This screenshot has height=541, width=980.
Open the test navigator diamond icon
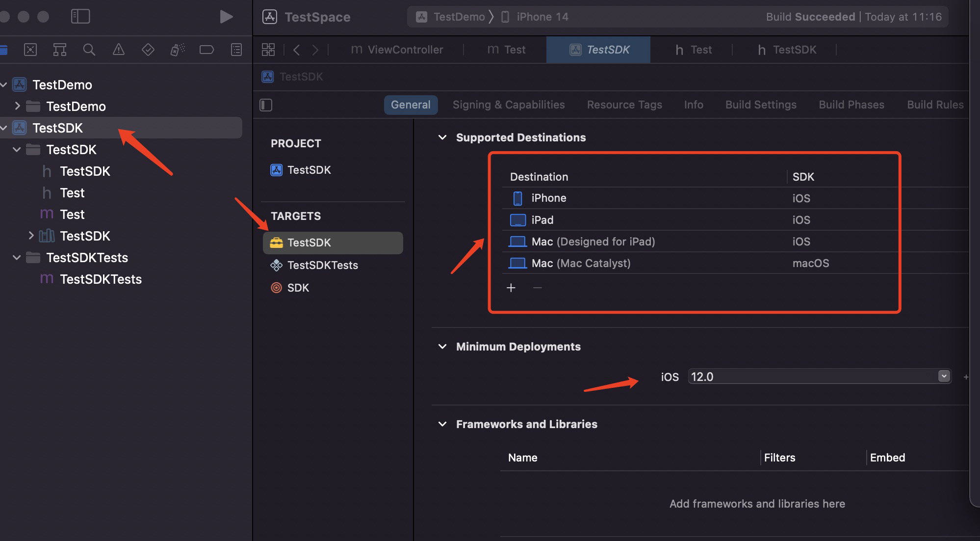[x=148, y=50]
